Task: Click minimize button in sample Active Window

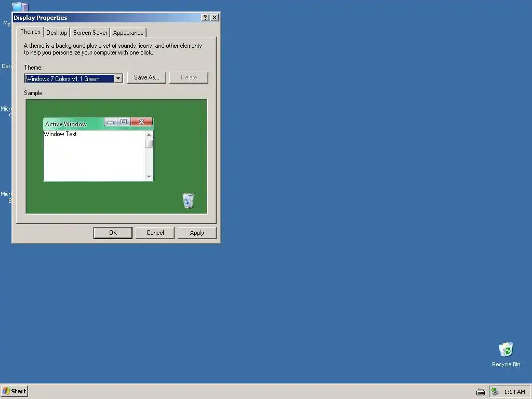Action: [x=111, y=122]
